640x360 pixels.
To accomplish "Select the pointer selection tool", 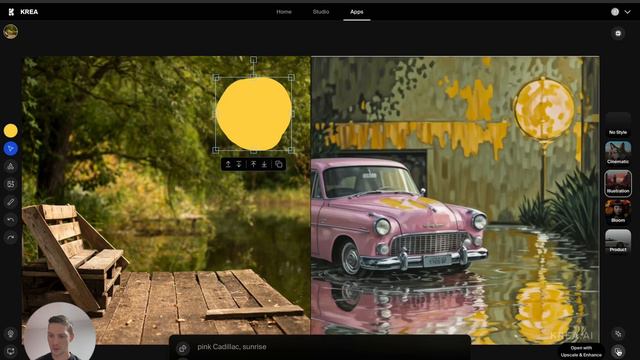I will pyautogui.click(x=11, y=149).
